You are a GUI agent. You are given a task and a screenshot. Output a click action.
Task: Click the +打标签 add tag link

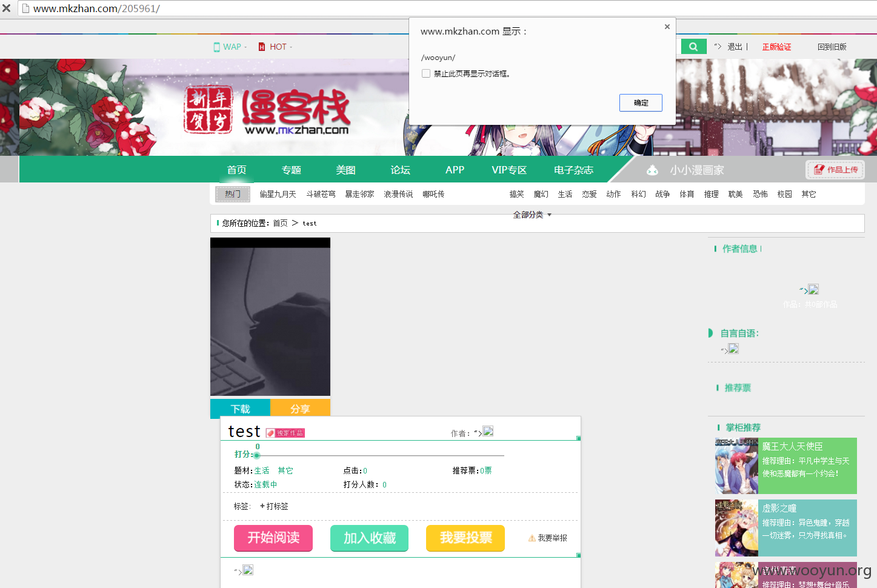click(274, 506)
